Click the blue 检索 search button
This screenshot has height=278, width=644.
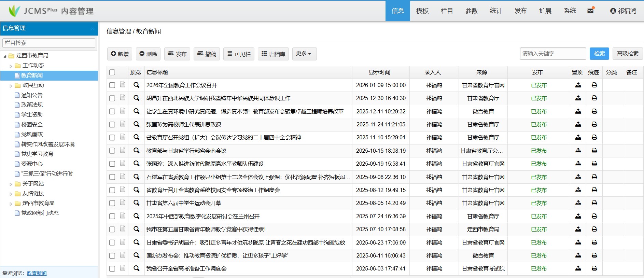coord(599,54)
